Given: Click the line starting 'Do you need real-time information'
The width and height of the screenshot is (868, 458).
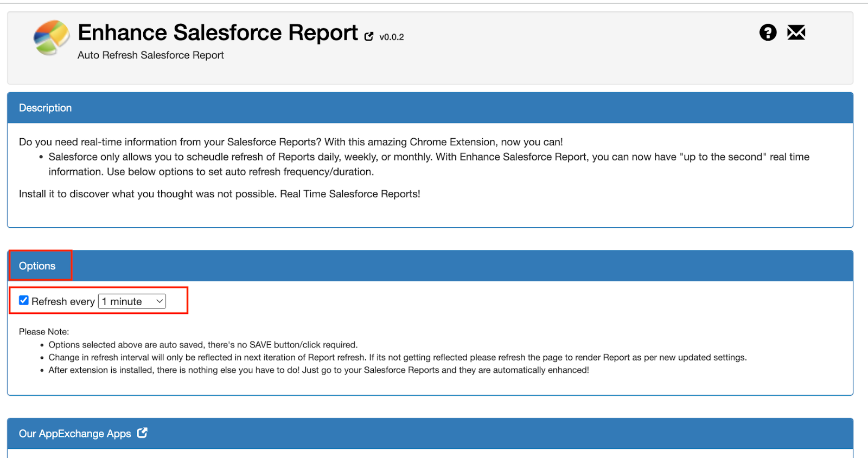Looking at the screenshot, I should pyautogui.click(x=291, y=142).
